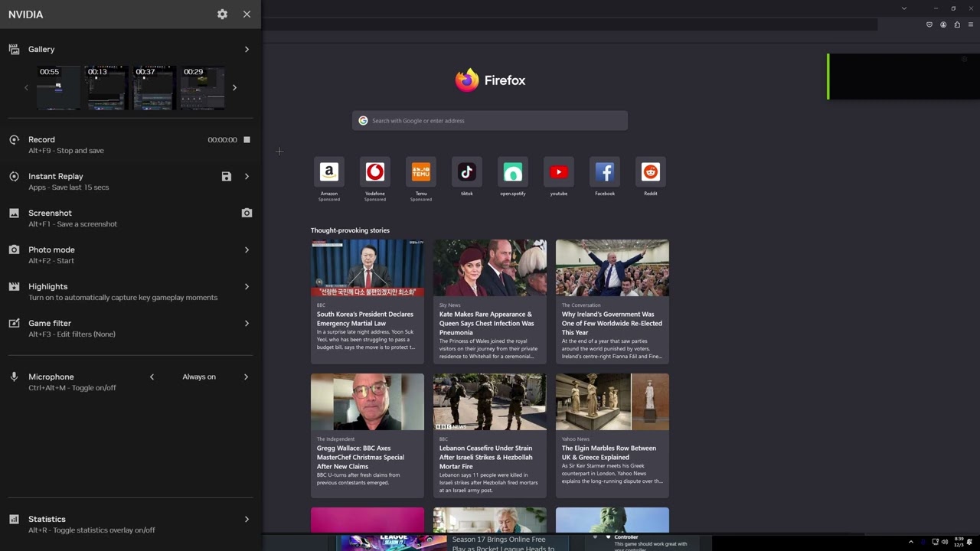This screenshot has width=980, height=551.
Task: Click the Screenshot picture icon
Action: point(14,213)
